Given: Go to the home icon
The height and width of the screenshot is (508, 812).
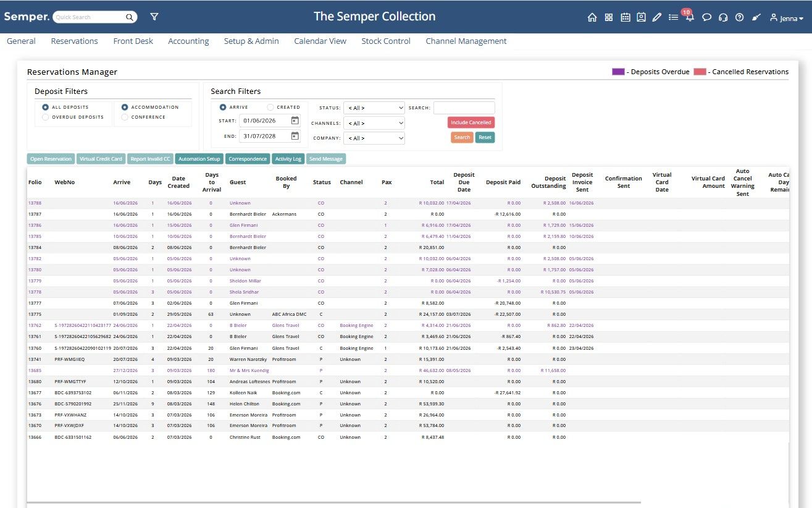Looking at the screenshot, I should (x=592, y=17).
